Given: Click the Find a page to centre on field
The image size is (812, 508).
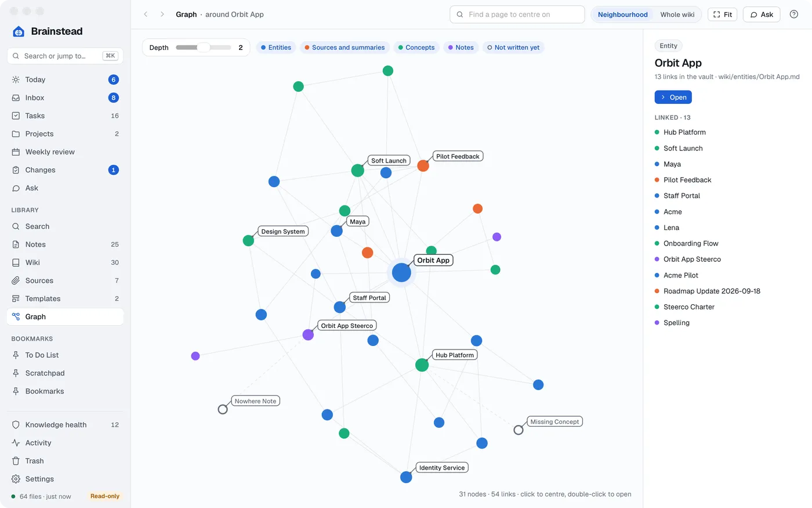Looking at the screenshot, I should click(517, 15).
